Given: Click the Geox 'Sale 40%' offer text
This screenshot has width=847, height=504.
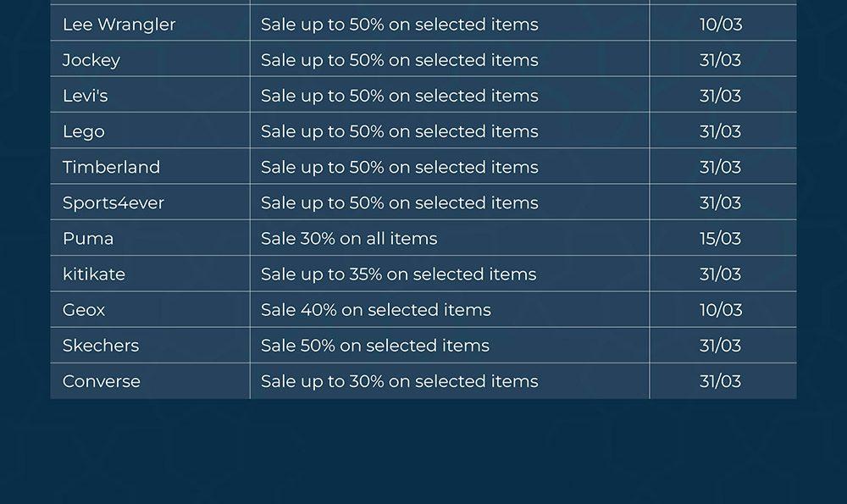Looking at the screenshot, I should coord(376,309).
